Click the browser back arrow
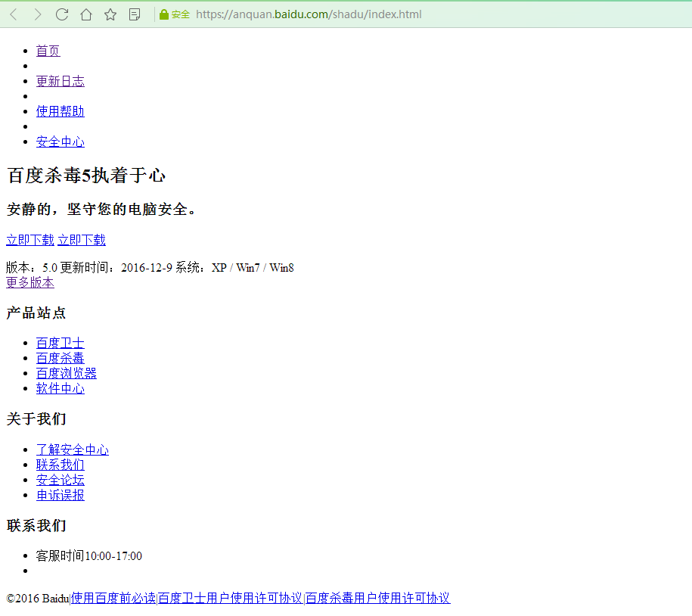Viewport: 692px width, 616px height. pos(14,14)
